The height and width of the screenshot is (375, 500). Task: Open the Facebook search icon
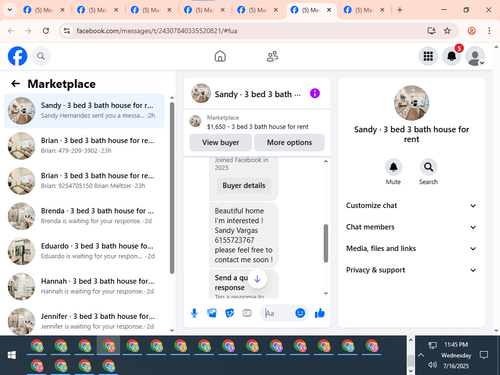(41, 56)
